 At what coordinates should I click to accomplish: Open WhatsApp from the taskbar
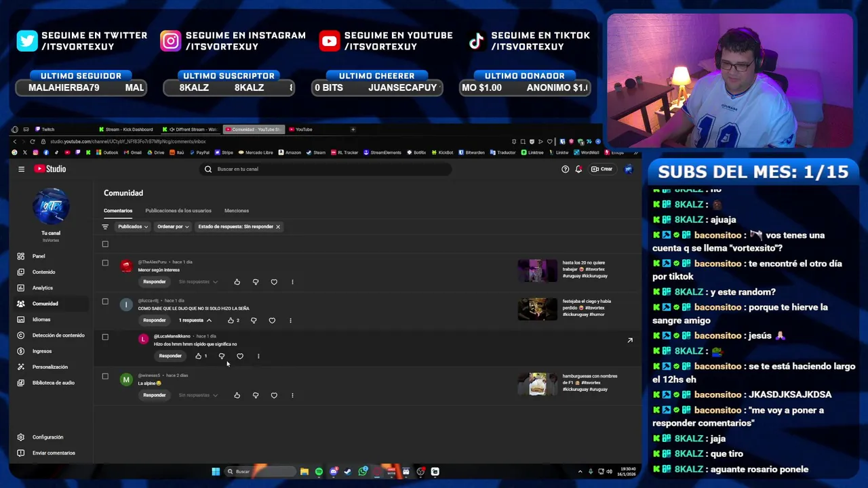[x=363, y=472]
